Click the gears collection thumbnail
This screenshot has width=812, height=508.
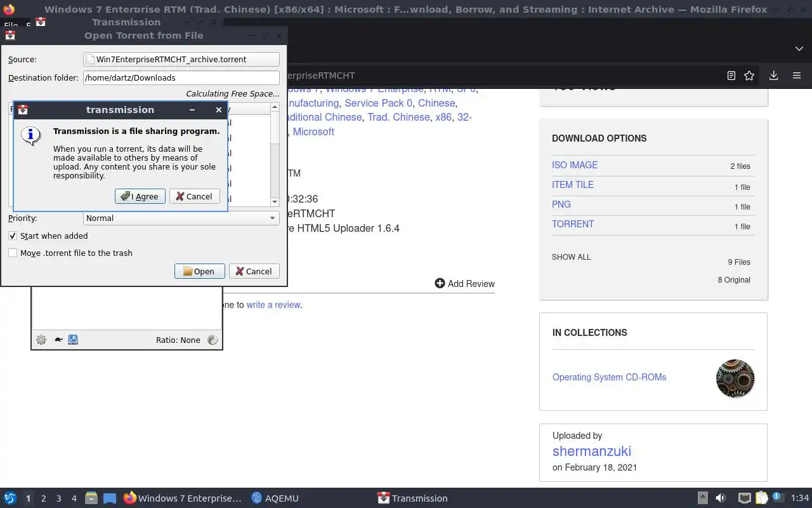735,378
